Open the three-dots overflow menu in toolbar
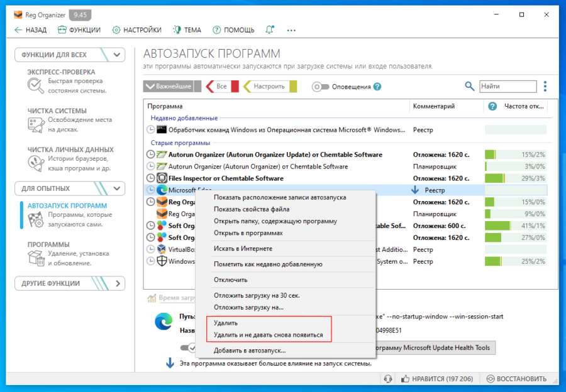 pos(291,30)
